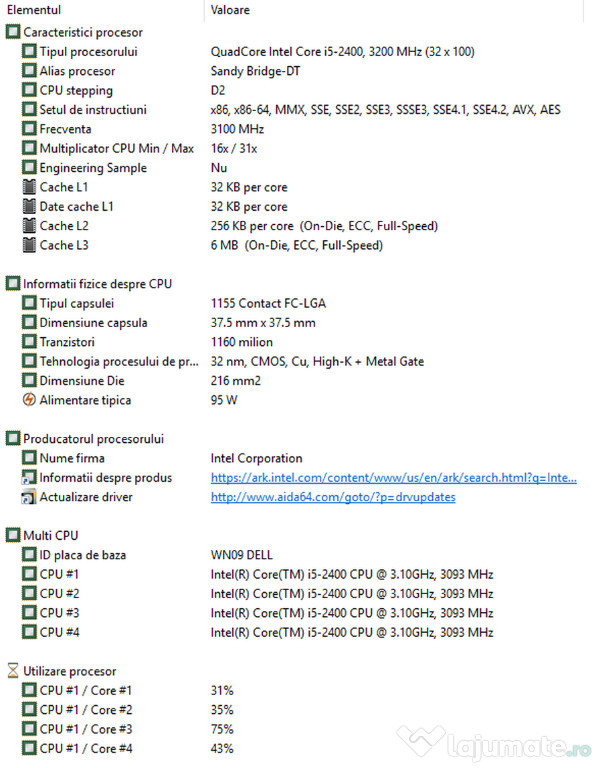
Task: Click the Informatii fizice despre CPU icon
Action: [x=13, y=284]
